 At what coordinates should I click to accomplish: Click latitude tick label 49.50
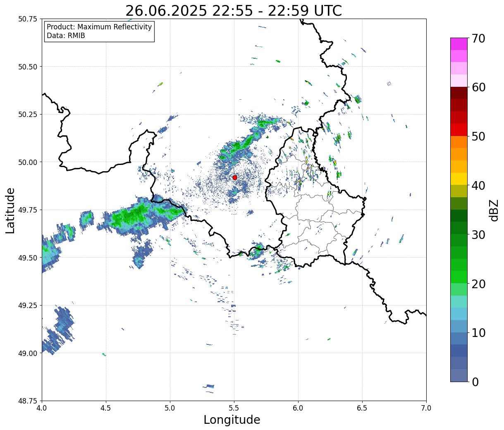point(28,258)
